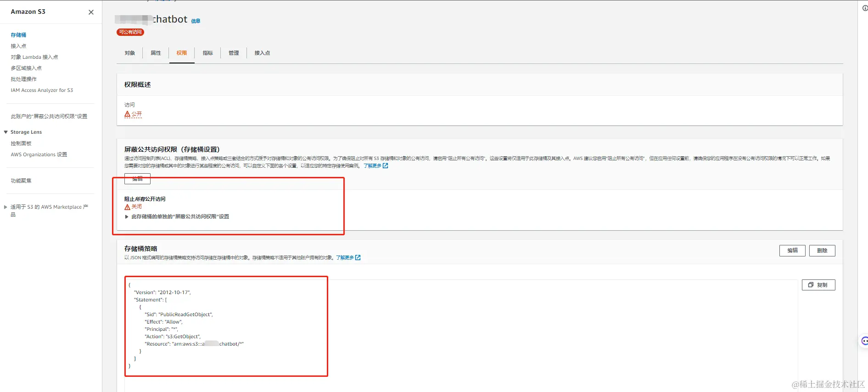This screenshot has height=392, width=868.
Task: Expand 适用于 S3 的 AWS Marketplace 产品
Action: (x=6, y=207)
